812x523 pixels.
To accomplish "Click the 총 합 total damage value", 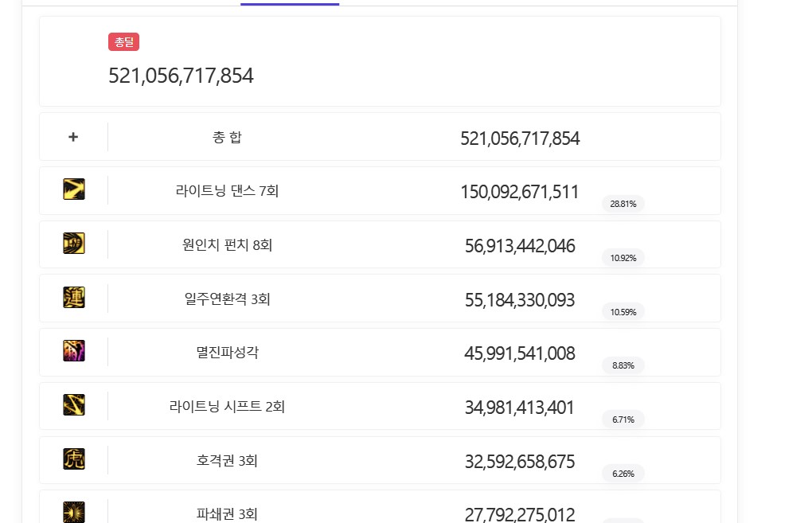I will pyautogui.click(x=520, y=139).
